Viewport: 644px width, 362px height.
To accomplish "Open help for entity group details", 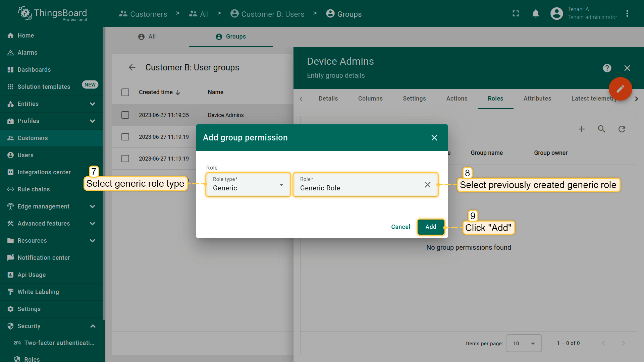I will point(607,68).
